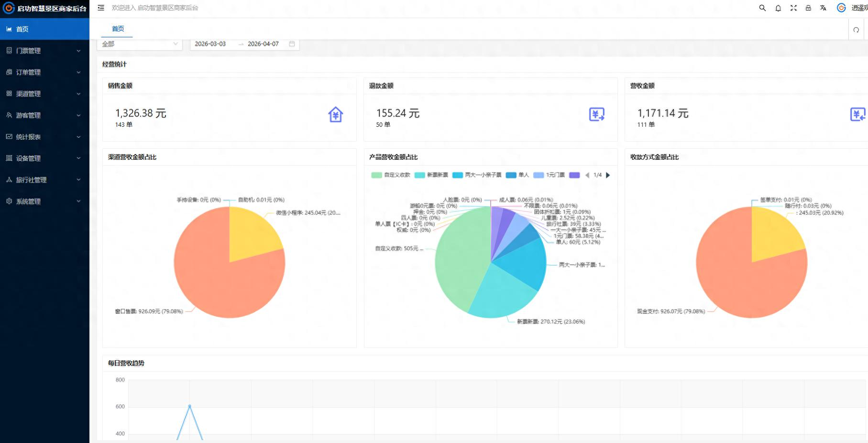Toggle the 单人 legend entry

tap(517, 175)
